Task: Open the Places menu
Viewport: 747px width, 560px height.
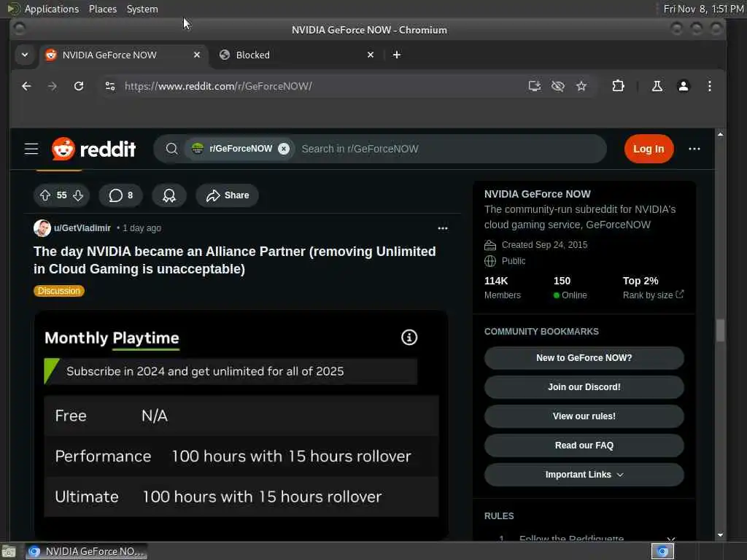Action: 103,9
